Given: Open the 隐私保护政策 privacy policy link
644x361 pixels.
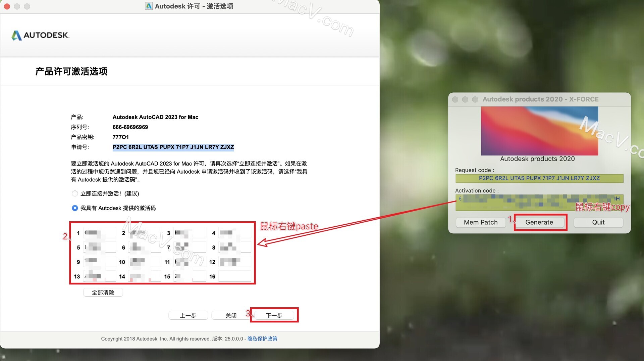Looking at the screenshot, I should (262, 339).
